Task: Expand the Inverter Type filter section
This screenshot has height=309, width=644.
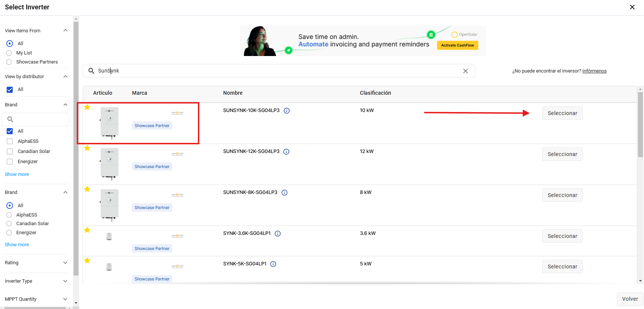Action: point(65,281)
